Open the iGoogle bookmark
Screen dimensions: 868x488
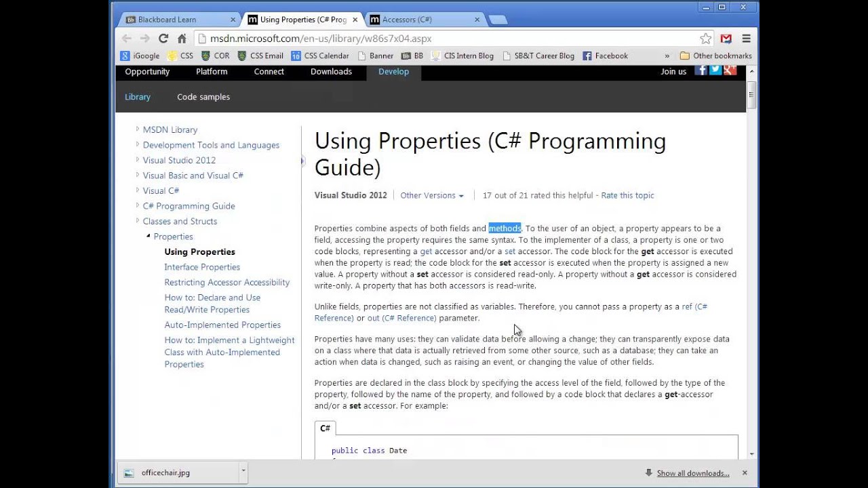tap(140, 56)
